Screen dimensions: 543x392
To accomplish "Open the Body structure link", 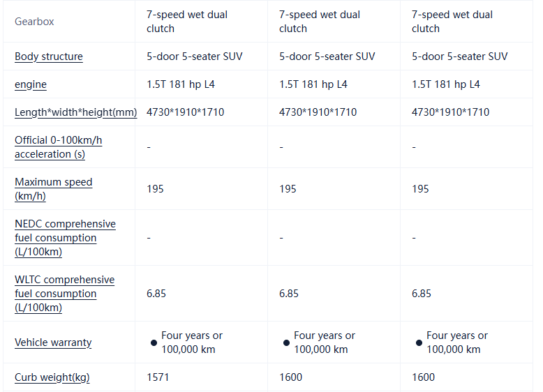I will tap(49, 56).
